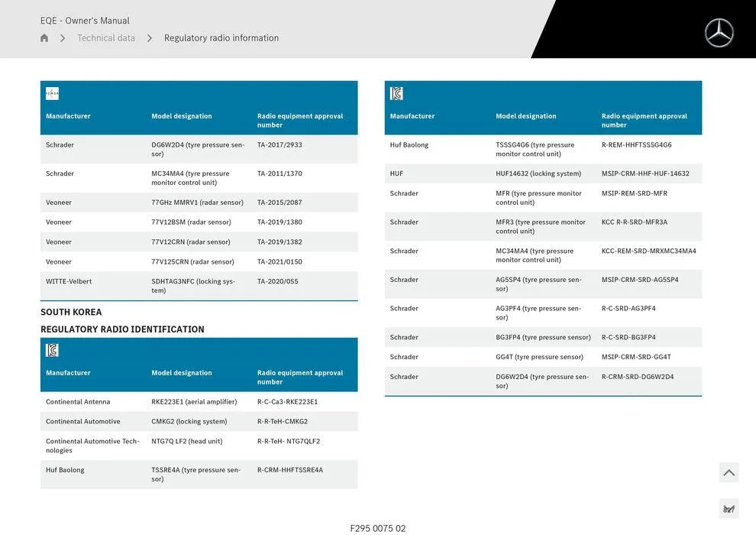Click the EQE - Owner's Manual title
This screenshot has width=756, height=535.
pyautogui.click(x=85, y=21)
